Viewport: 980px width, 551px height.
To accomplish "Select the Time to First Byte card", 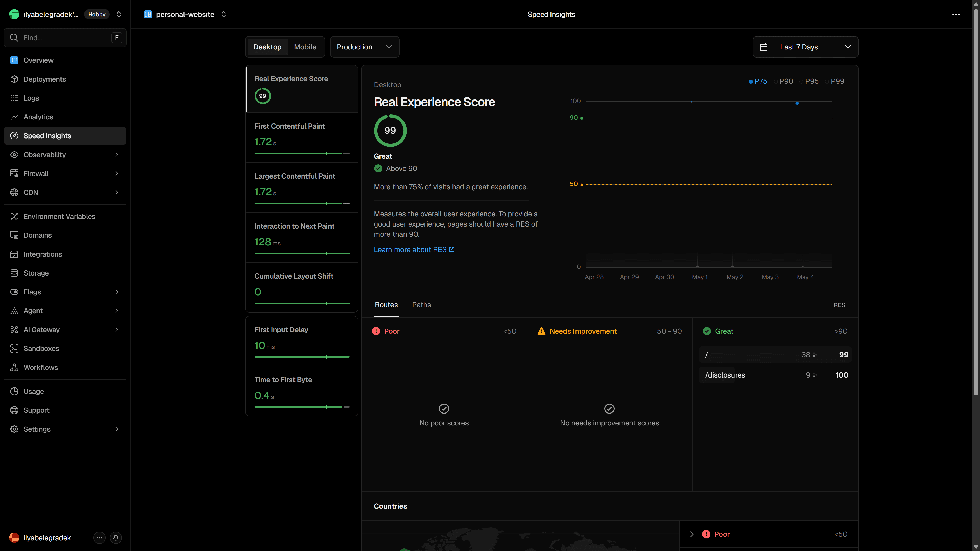I will (302, 391).
